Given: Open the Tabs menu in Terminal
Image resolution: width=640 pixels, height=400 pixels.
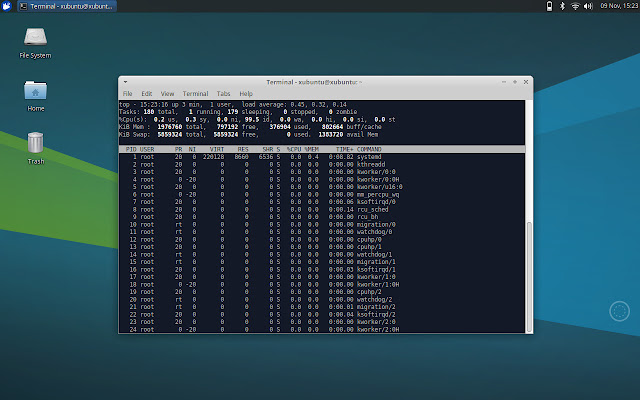Looking at the screenshot, I should 223,93.
